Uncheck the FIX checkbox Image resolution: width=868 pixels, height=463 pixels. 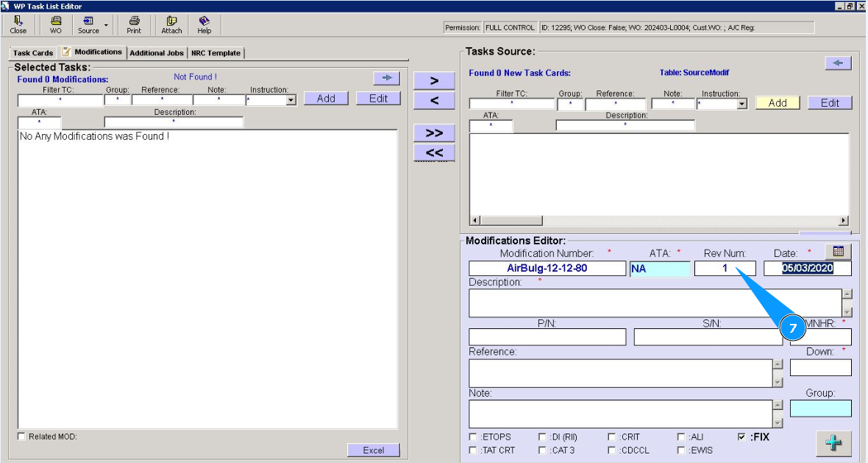(x=741, y=437)
